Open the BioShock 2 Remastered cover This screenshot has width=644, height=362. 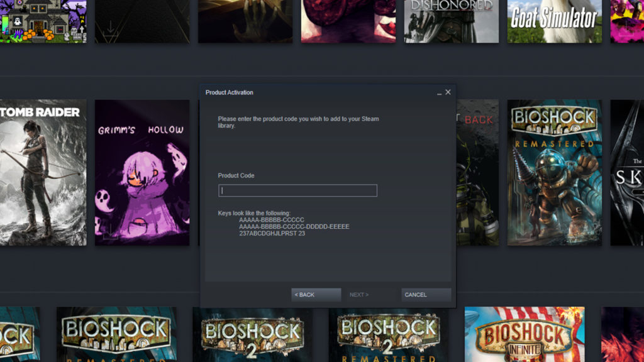pyautogui.click(x=389, y=334)
